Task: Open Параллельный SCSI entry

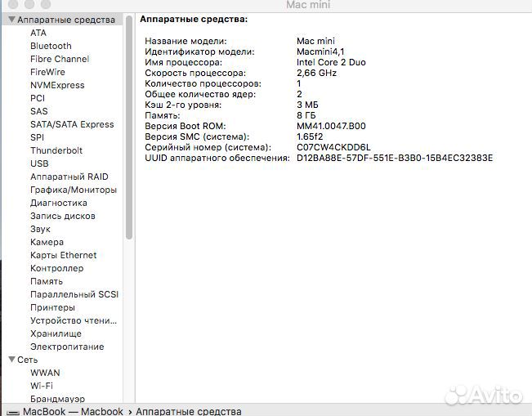Action: point(74,294)
